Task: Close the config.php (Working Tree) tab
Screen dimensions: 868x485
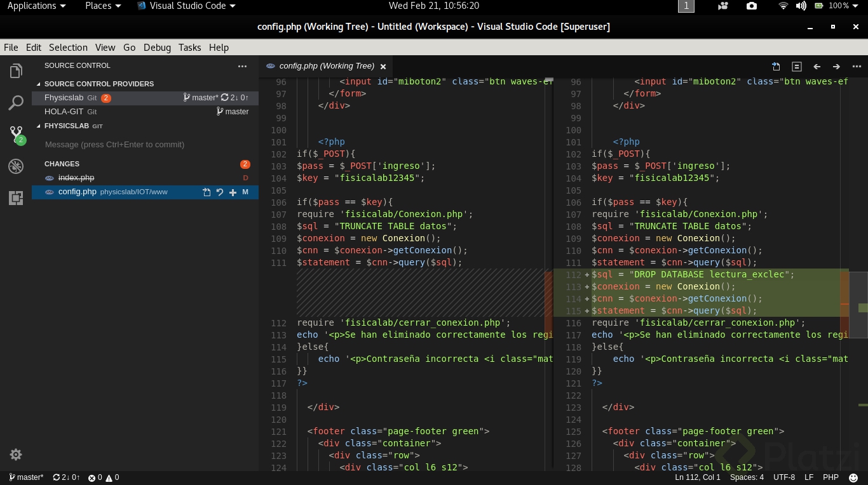Action: point(383,66)
